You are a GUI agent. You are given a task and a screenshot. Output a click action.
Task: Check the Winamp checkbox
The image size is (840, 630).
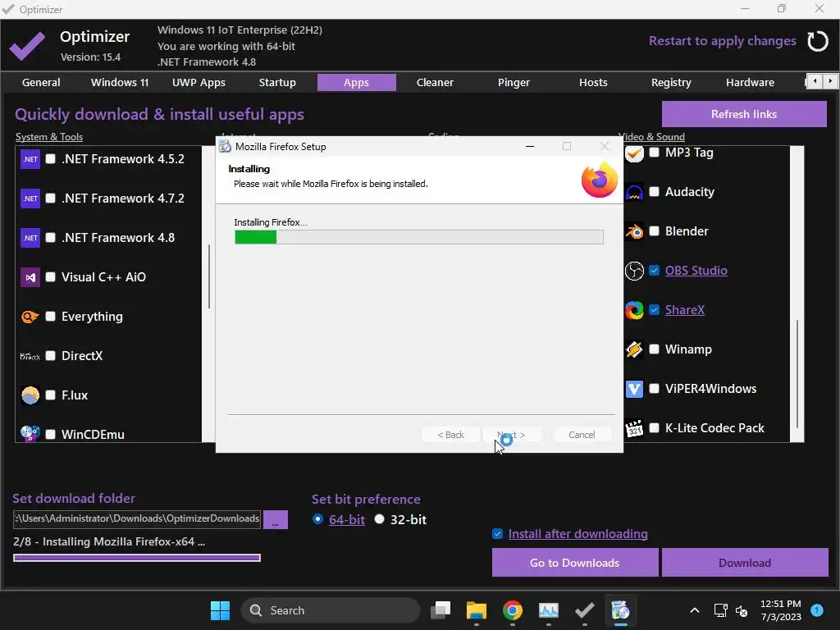pos(654,349)
